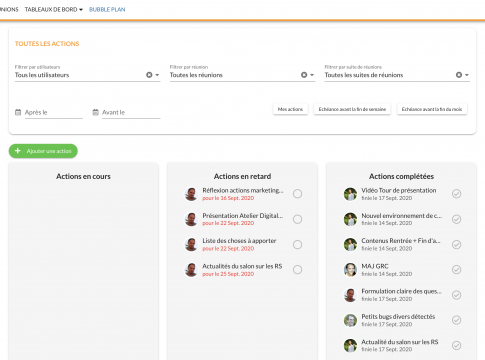The width and height of the screenshot is (485, 360).
Task: Open calendar icon next to Avant le
Action: point(95,112)
